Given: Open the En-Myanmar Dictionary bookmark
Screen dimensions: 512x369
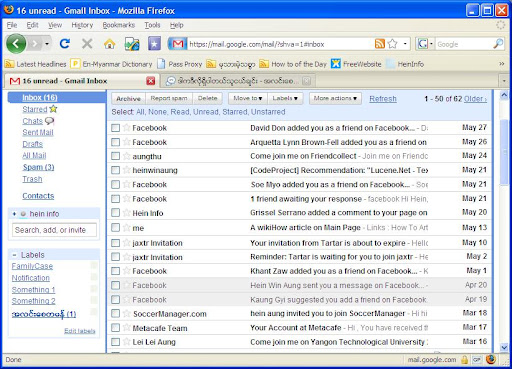Looking at the screenshot, I should [x=112, y=64].
